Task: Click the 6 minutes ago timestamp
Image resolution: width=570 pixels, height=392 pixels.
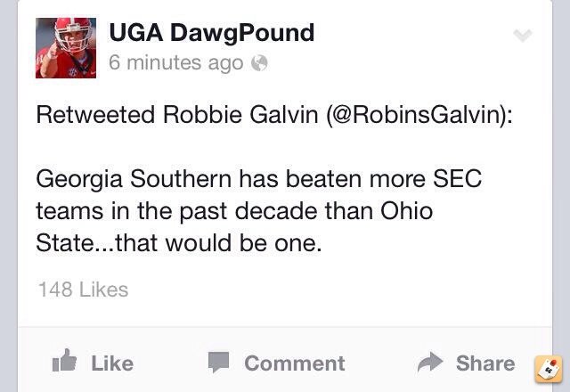Action: [176, 62]
